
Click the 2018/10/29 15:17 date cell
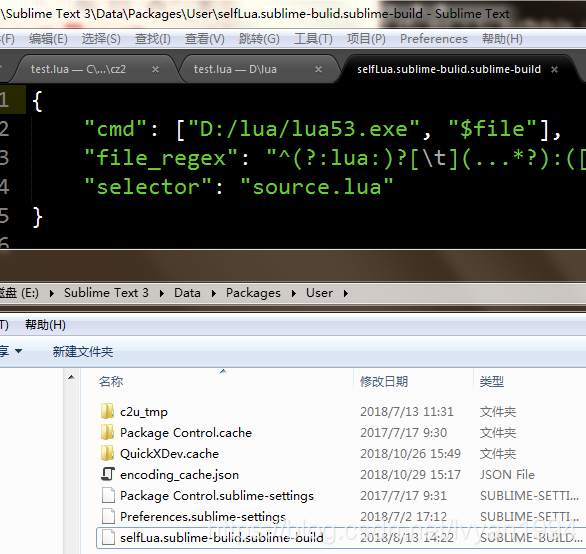(x=410, y=474)
